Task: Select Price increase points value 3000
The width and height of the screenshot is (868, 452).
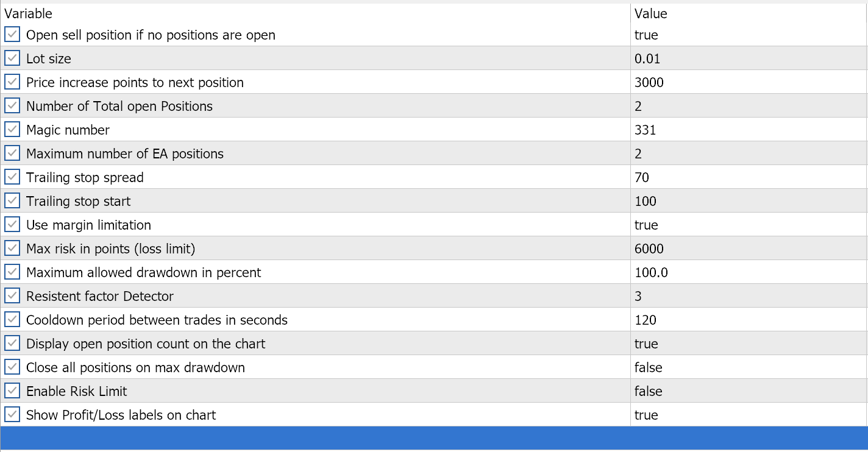Action: click(x=649, y=82)
